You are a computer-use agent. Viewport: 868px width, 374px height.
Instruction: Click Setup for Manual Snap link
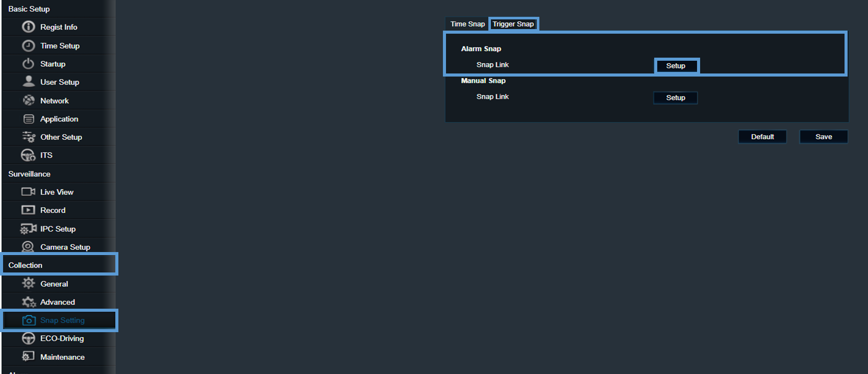tap(676, 97)
